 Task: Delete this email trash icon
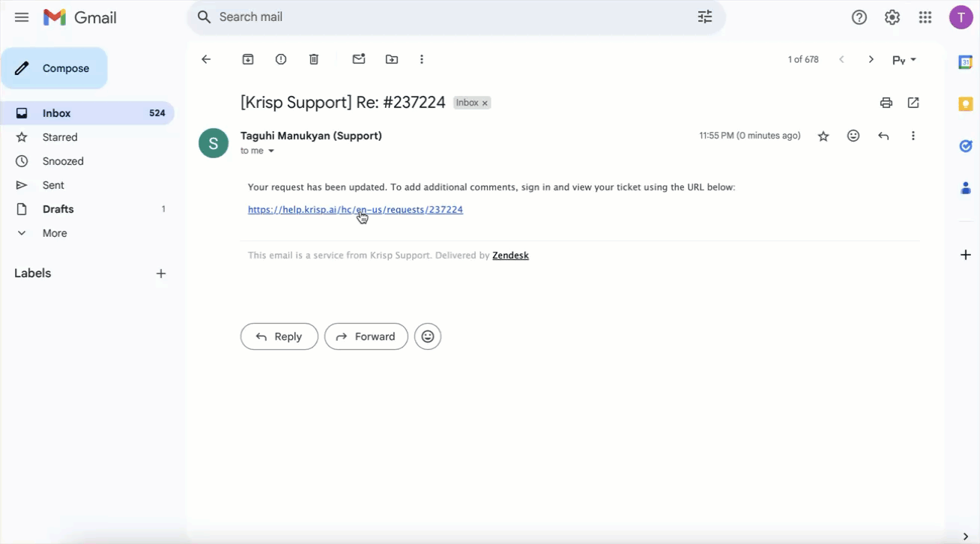click(314, 59)
